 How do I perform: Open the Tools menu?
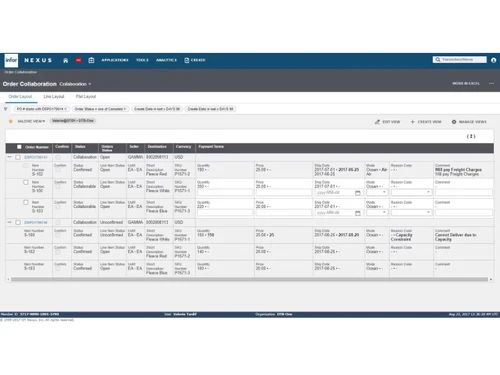(x=142, y=60)
